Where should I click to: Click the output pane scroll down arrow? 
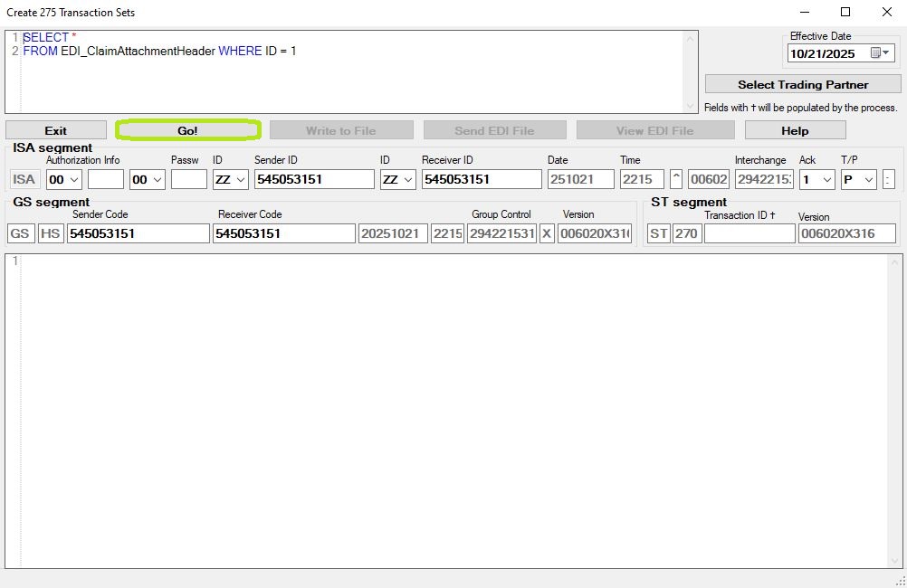point(895,560)
